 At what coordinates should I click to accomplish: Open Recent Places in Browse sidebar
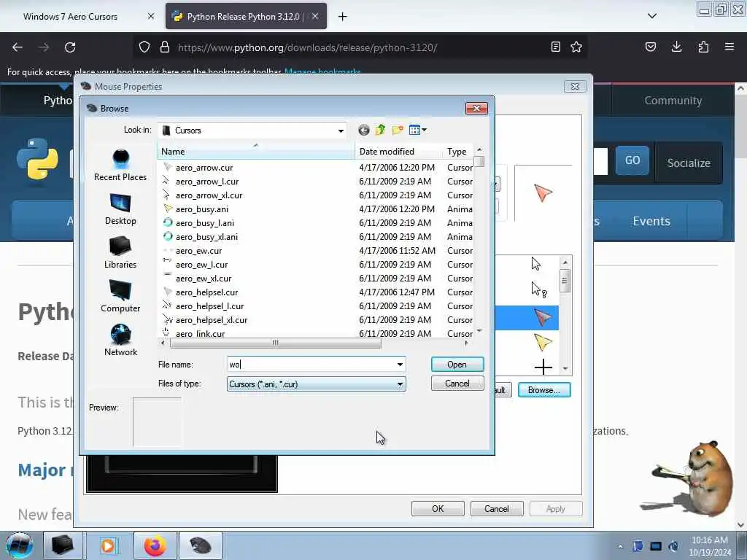pyautogui.click(x=120, y=166)
